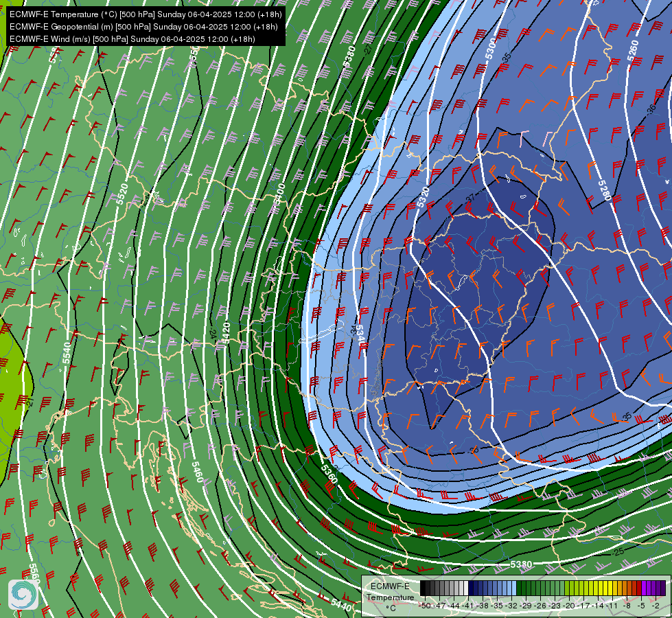Screen dimensions: 672x618
Task: Select the ECMWF-E Wind 500 hPa title line
Action: [x=132, y=39]
